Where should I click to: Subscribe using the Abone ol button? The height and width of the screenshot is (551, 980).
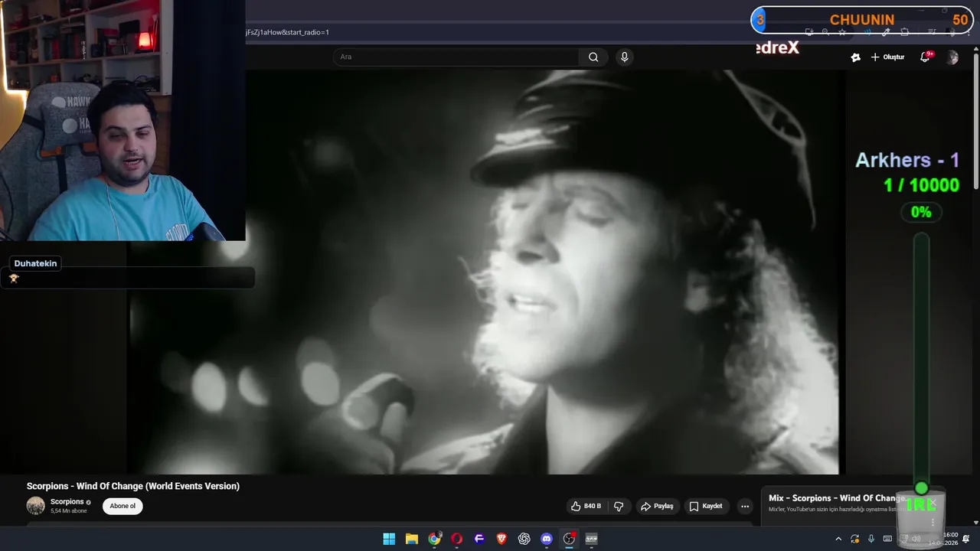(122, 506)
